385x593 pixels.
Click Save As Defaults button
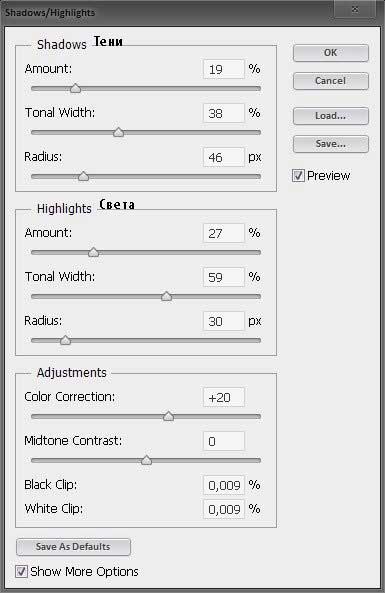pos(73,547)
